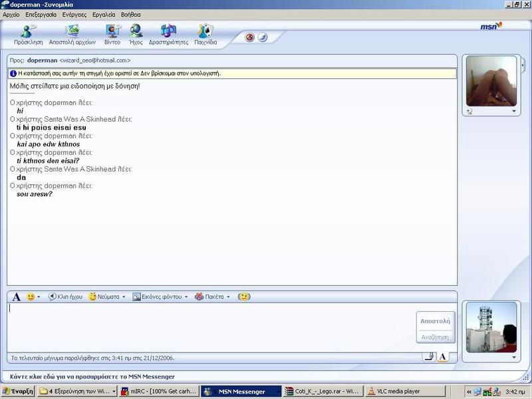532x399 pixels.
Task: Switch to VLC media player in taskbar
Action: click(405, 391)
